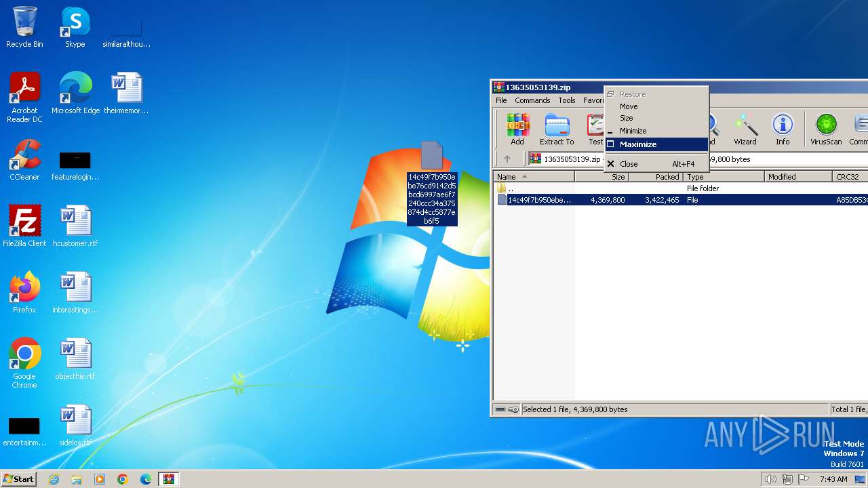Choose Minimize in the window menu
Image resolution: width=868 pixels, height=488 pixels.
click(656, 131)
